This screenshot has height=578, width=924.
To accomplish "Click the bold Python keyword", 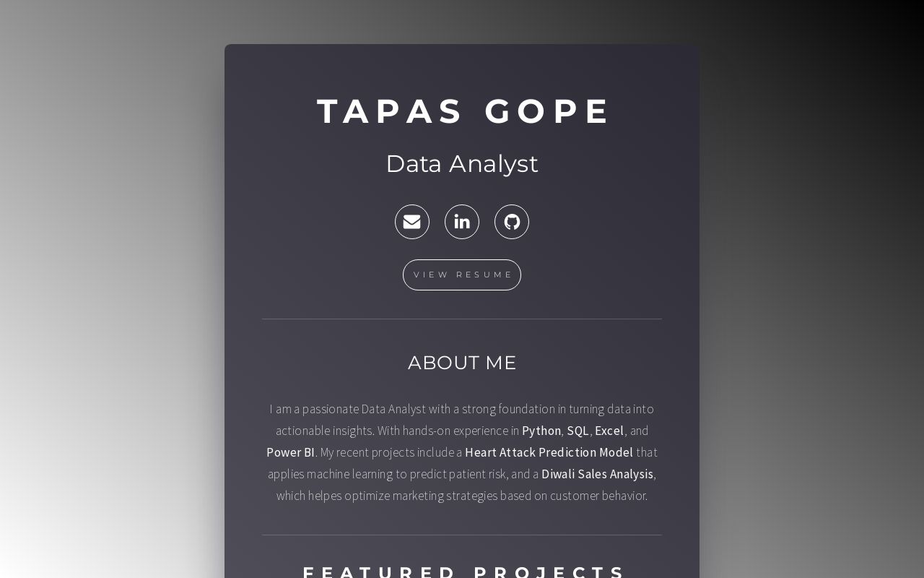I will click(541, 431).
